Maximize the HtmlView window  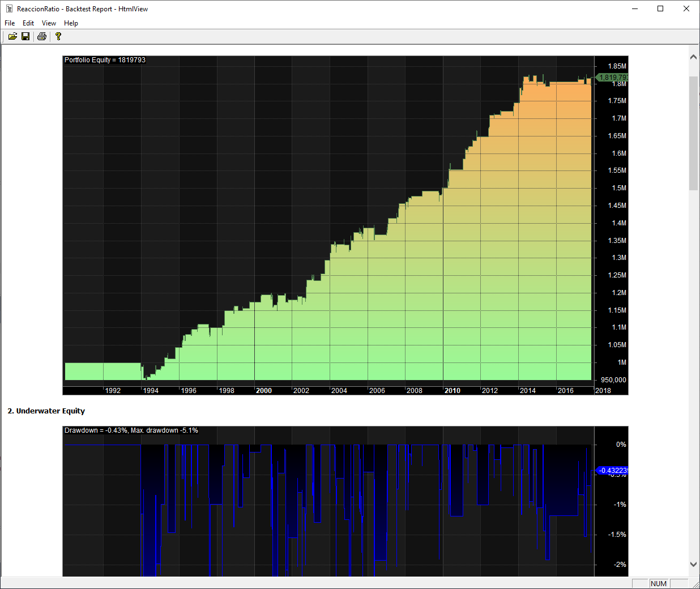660,8
